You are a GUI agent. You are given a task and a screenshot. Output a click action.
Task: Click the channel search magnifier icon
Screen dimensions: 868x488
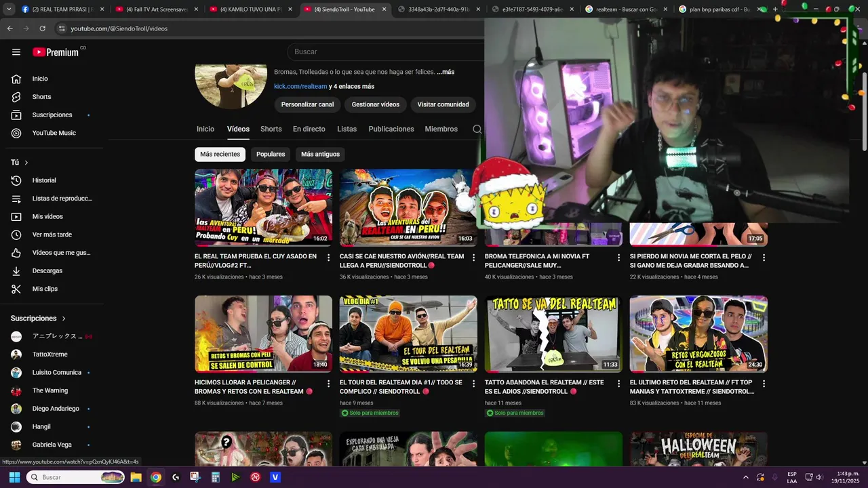477,129
